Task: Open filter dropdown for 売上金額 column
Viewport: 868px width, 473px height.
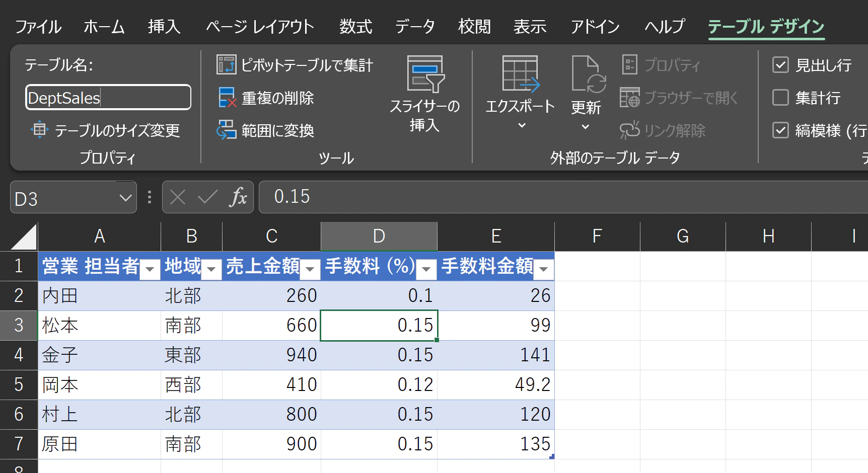Action: click(x=310, y=269)
